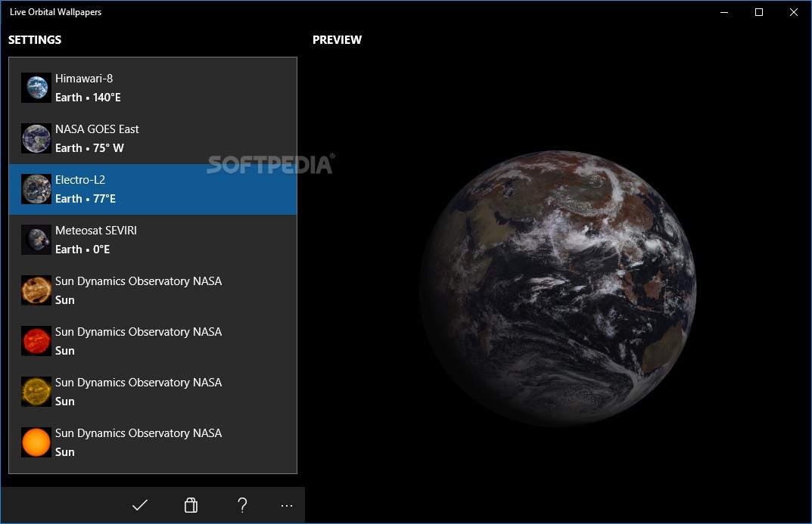Viewport: 812px width, 524px height.
Task: Select 'NASA GOES East' item title
Action: (97, 129)
